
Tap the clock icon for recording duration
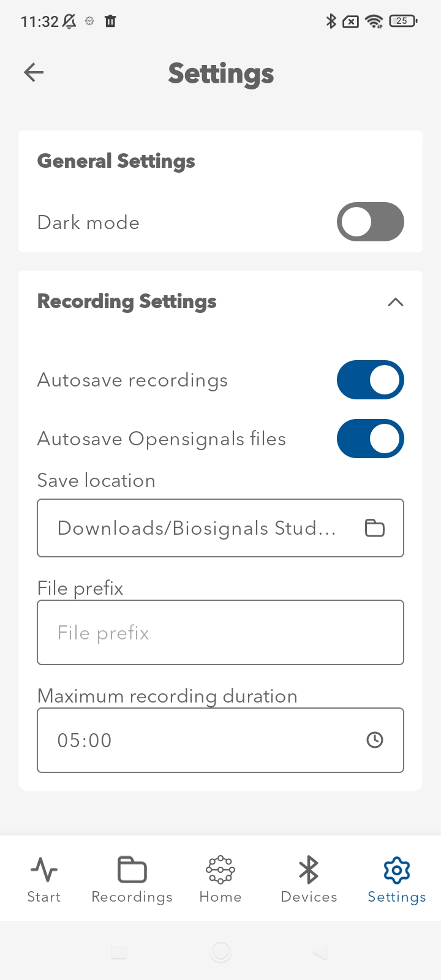point(375,739)
